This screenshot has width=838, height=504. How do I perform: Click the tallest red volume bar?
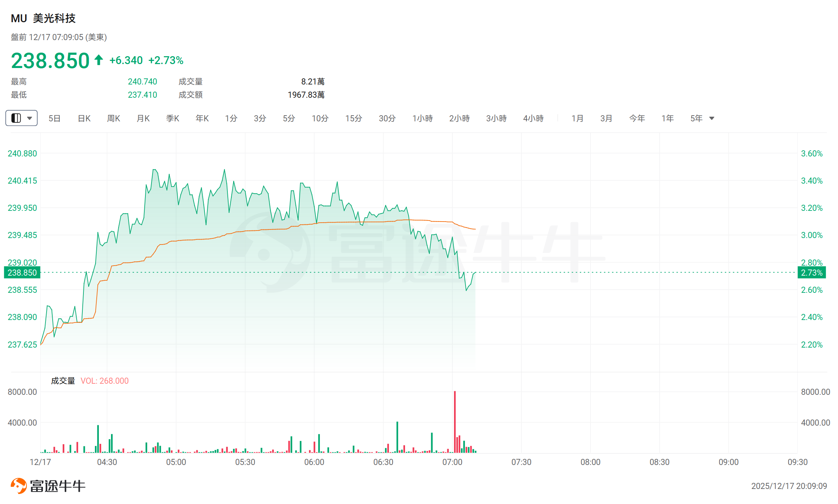tap(455, 422)
